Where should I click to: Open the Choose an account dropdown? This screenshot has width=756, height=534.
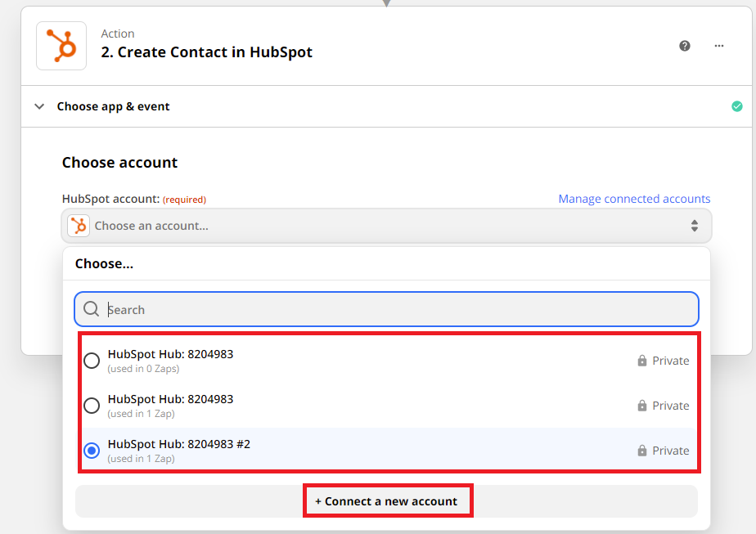click(386, 226)
